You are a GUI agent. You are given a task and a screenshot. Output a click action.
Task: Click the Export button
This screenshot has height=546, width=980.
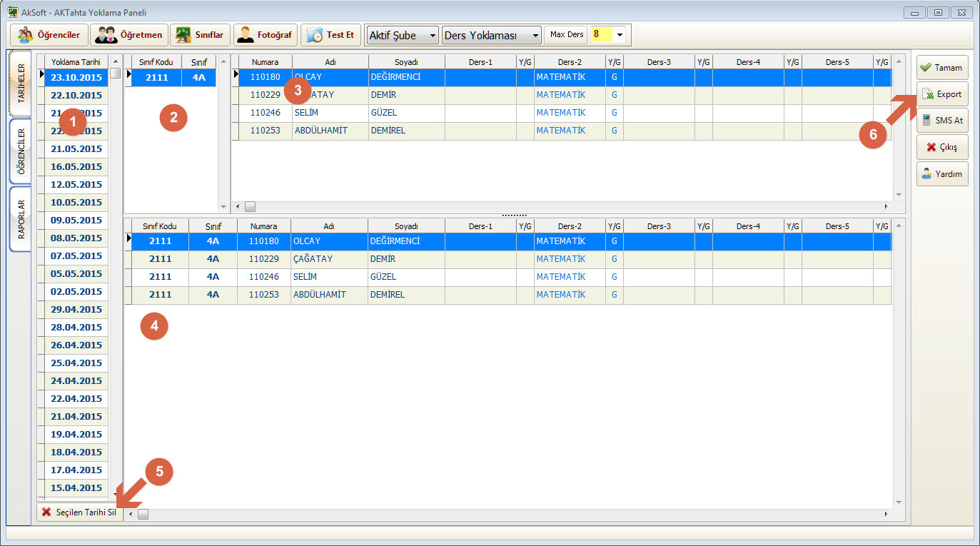(942, 93)
